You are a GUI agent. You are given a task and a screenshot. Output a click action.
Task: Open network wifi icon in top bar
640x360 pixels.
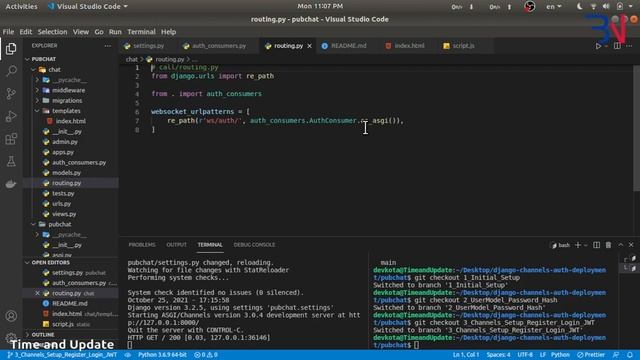[593, 7]
